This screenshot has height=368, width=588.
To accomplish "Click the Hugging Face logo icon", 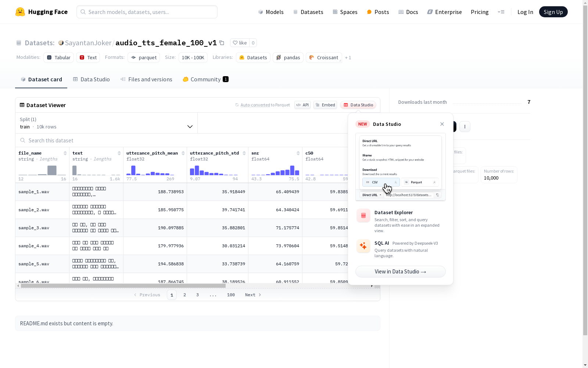I will (x=20, y=12).
